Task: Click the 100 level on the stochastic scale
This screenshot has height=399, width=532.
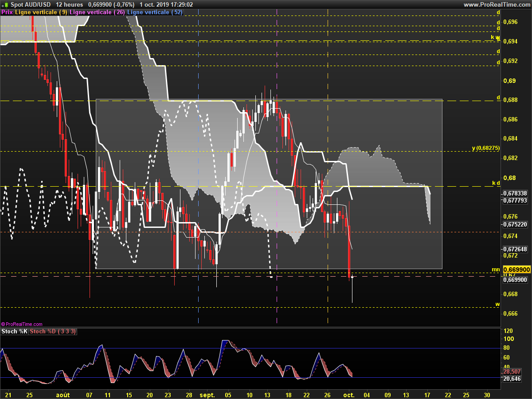Action: [509, 339]
